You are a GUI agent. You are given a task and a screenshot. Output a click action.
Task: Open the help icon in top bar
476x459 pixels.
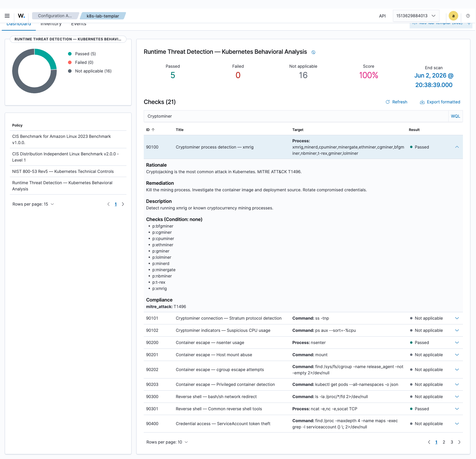pyautogui.click(x=468, y=16)
